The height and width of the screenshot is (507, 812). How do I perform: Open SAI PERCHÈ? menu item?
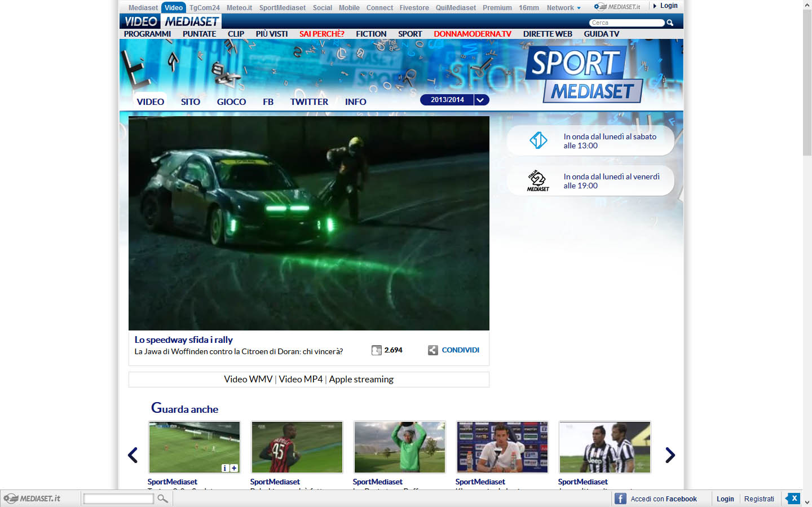321,34
